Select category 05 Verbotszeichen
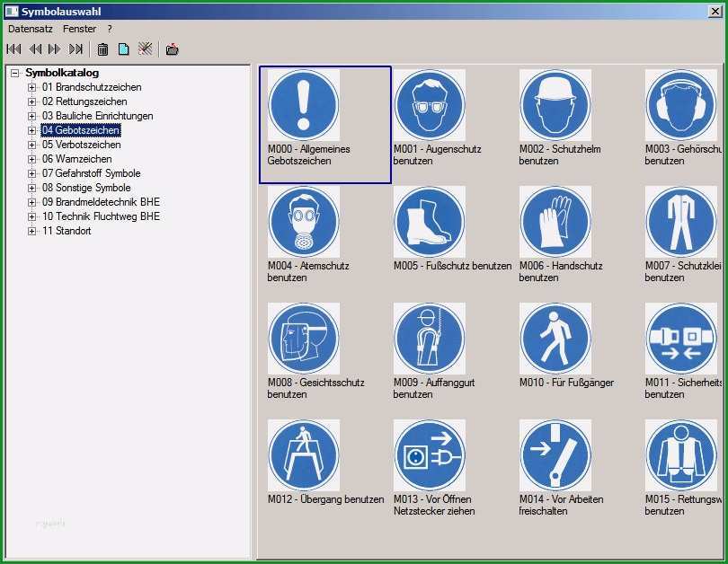The width and height of the screenshot is (728, 564). tap(82, 145)
